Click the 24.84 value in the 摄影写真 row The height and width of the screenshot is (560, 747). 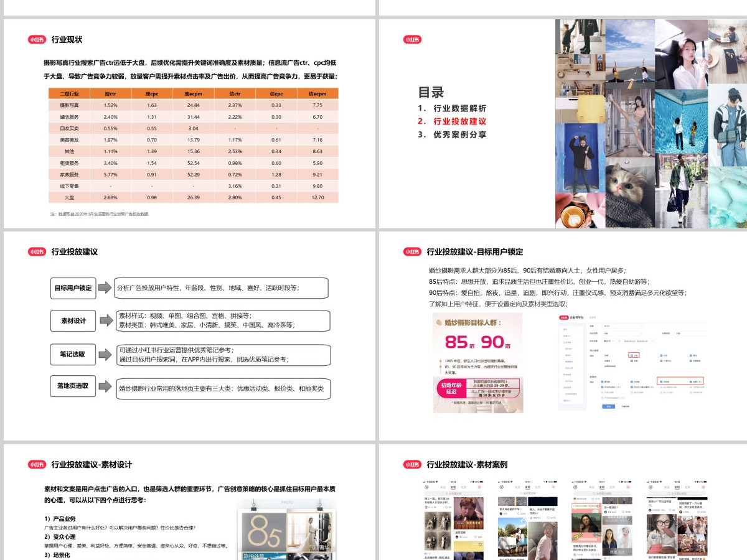tap(194, 105)
